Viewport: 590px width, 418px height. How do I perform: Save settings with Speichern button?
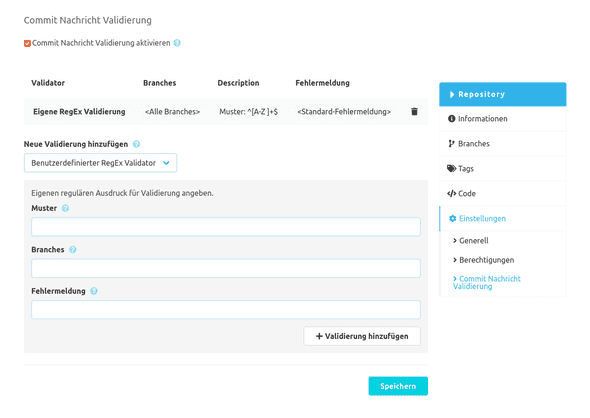pyautogui.click(x=398, y=386)
